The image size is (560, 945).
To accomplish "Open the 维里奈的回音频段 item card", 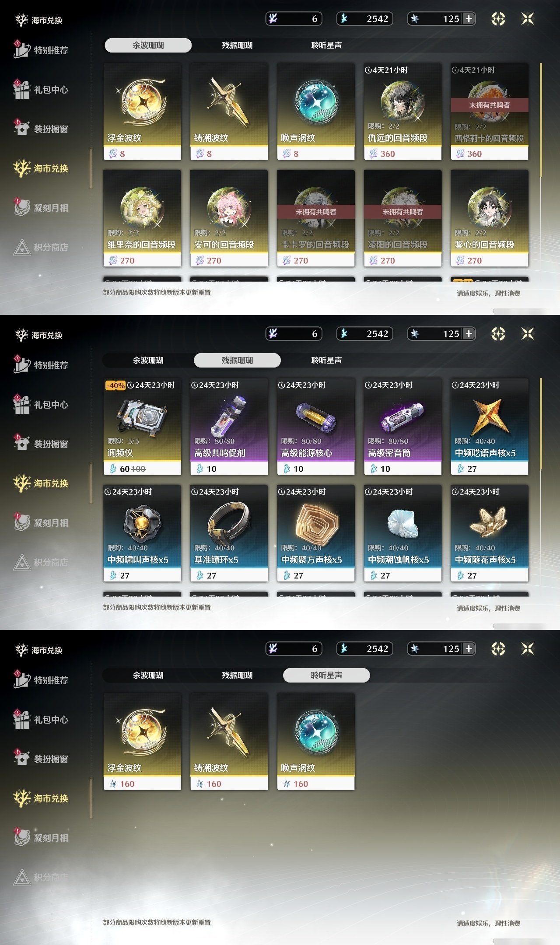I will (142, 218).
